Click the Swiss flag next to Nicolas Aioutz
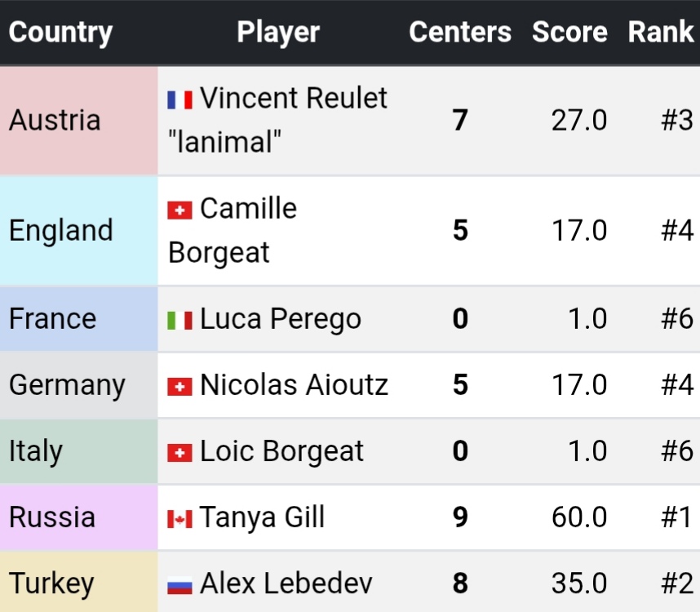Screen dimensions: 700x612 tap(179, 386)
